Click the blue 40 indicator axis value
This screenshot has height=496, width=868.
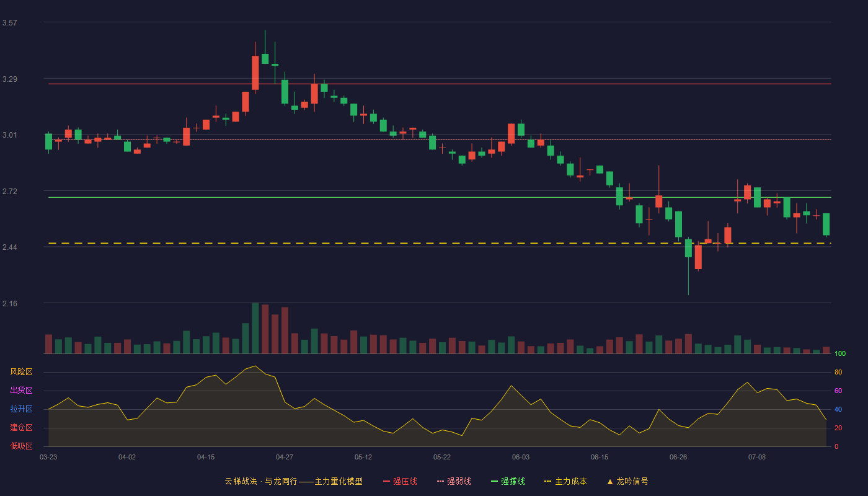[x=838, y=409]
